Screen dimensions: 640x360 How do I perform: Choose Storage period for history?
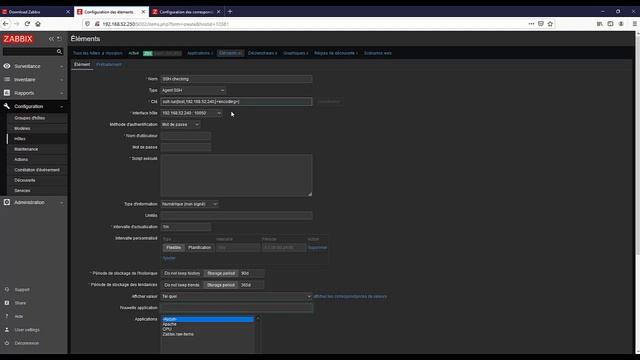221,273
